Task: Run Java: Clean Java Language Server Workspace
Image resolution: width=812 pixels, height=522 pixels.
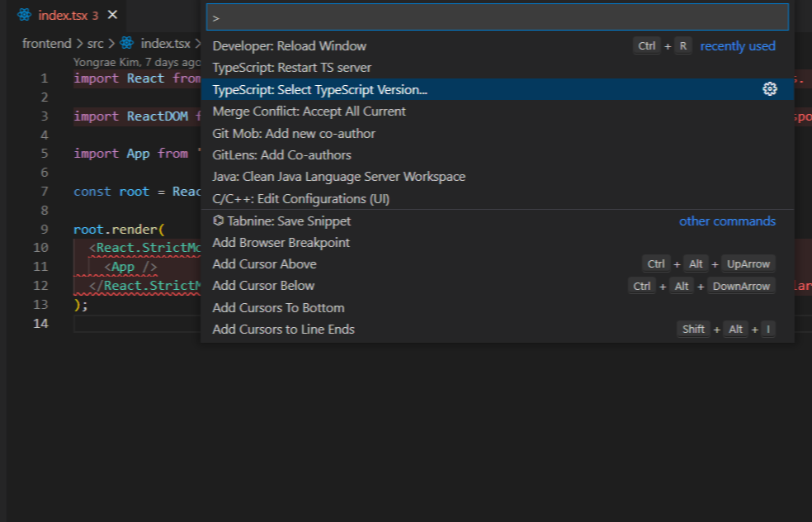Action: pyautogui.click(x=497, y=177)
